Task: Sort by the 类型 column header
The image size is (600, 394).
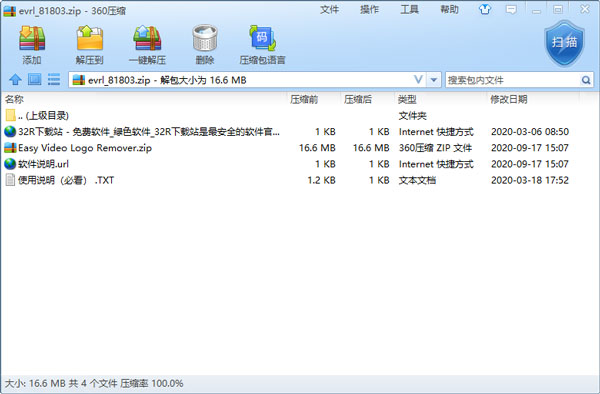Action: click(407, 99)
